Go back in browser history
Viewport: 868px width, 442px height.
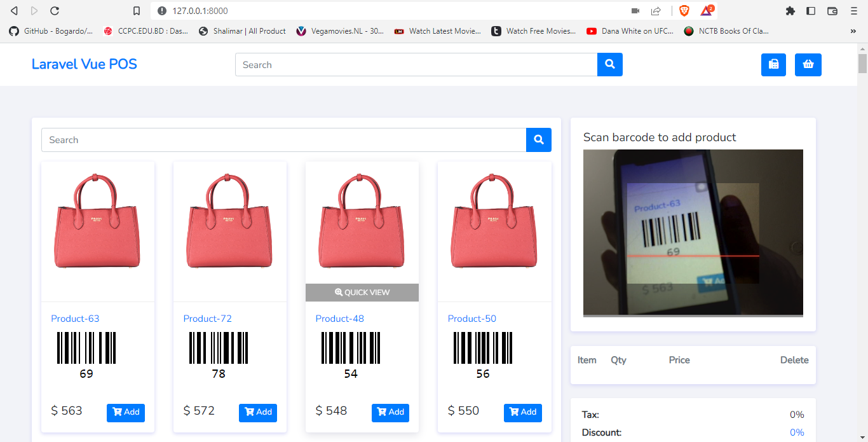coord(14,11)
